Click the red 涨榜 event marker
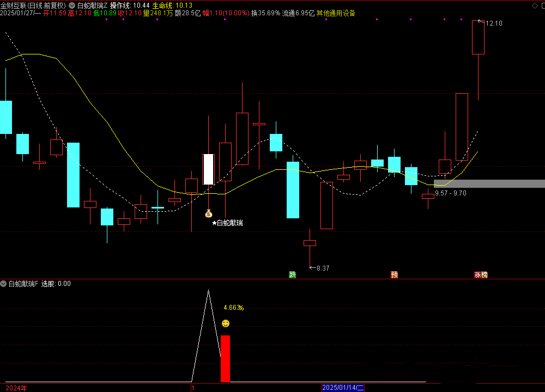The image size is (545, 392). point(481,275)
